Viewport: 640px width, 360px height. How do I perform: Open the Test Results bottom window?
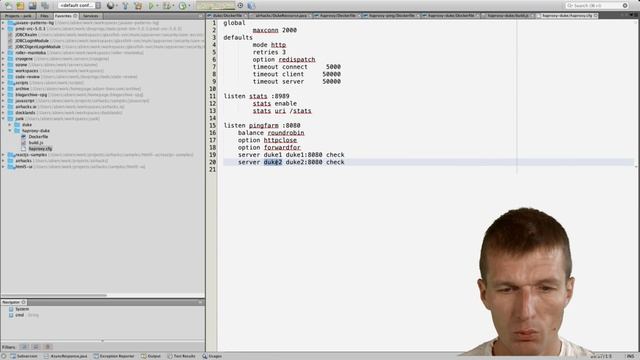coord(181,356)
